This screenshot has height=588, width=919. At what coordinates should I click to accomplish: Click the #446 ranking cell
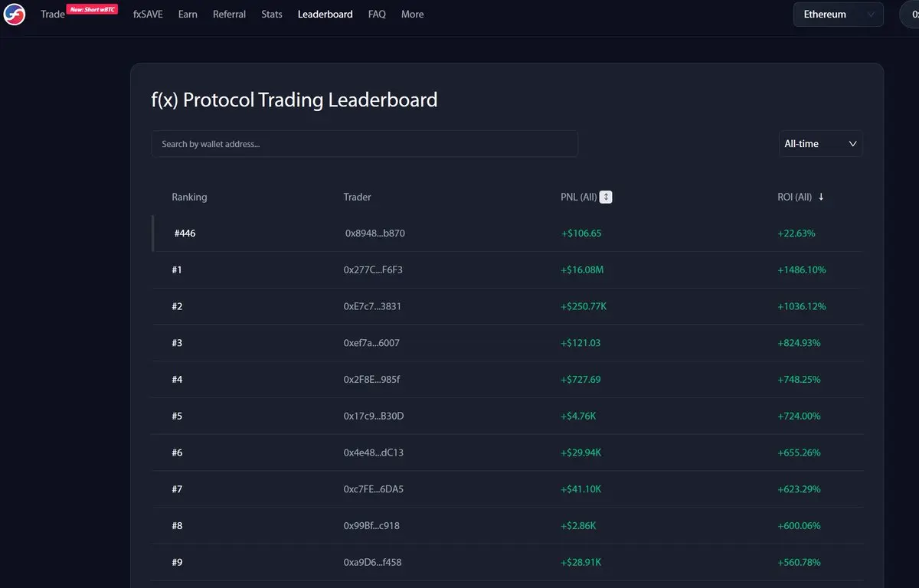click(185, 234)
